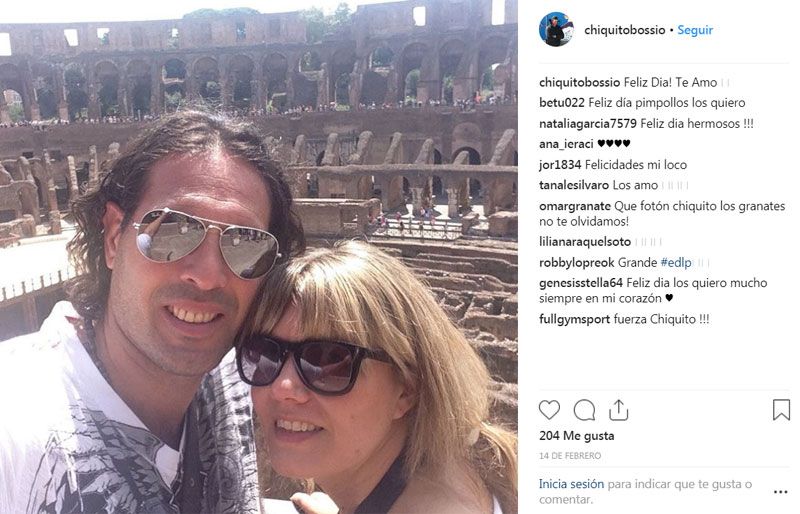Open the three-dots more options menu
The height and width of the screenshot is (514, 800).
tap(781, 492)
